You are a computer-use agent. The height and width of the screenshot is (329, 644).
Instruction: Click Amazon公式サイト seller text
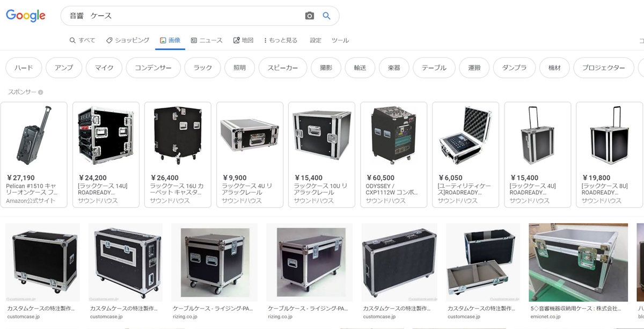tap(32, 201)
